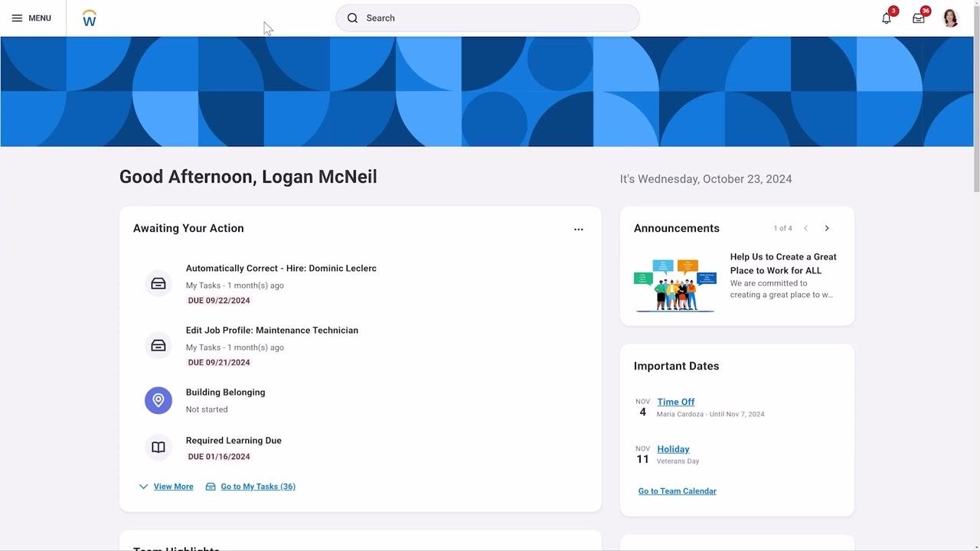Click the Building Belonging location pin icon
Viewport: 980px width, 551px height.
pyautogui.click(x=158, y=400)
